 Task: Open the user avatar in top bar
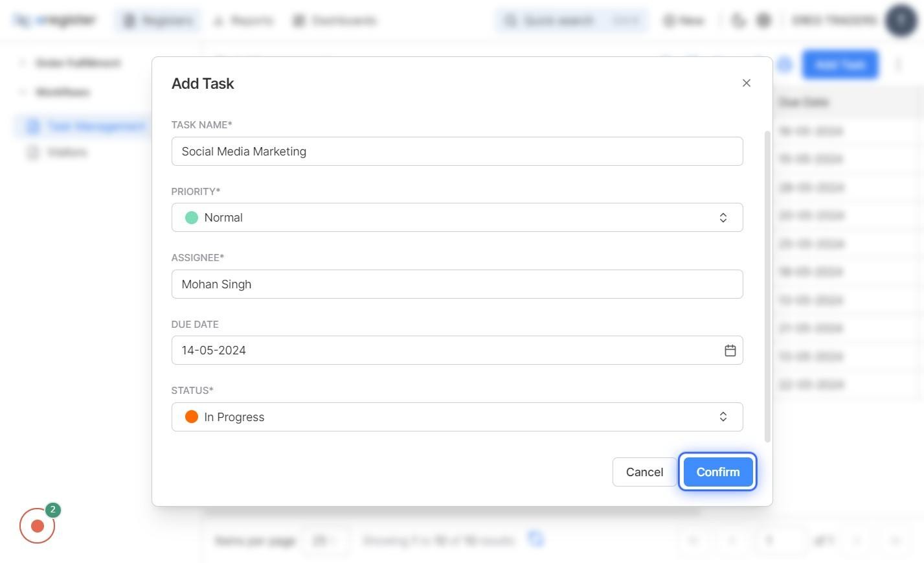pyautogui.click(x=901, y=21)
